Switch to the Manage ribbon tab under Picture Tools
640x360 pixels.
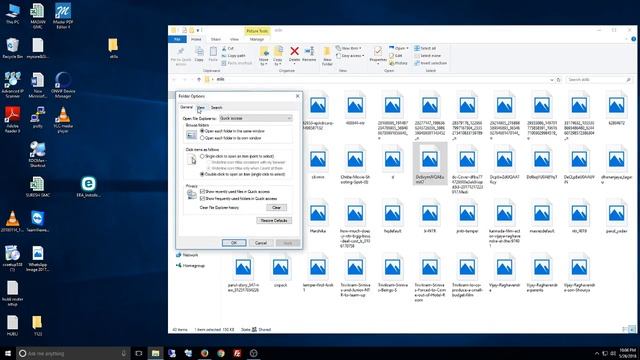pyautogui.click(x=257, y=39)
